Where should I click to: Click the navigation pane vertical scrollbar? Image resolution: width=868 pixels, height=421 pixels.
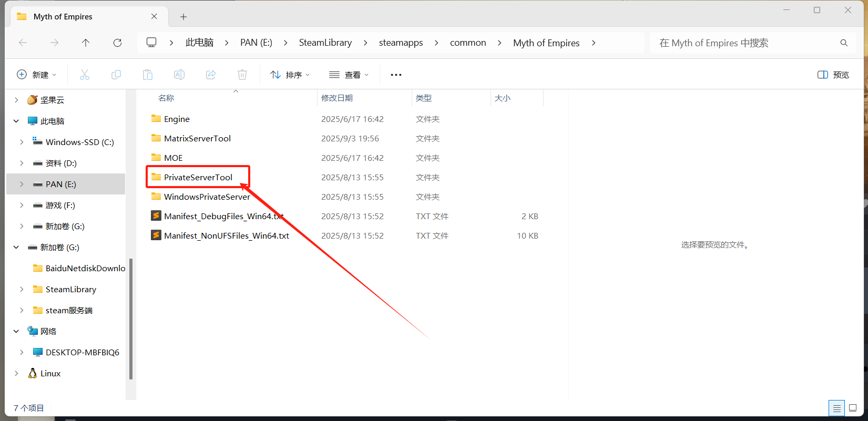(x=131, y=319)
